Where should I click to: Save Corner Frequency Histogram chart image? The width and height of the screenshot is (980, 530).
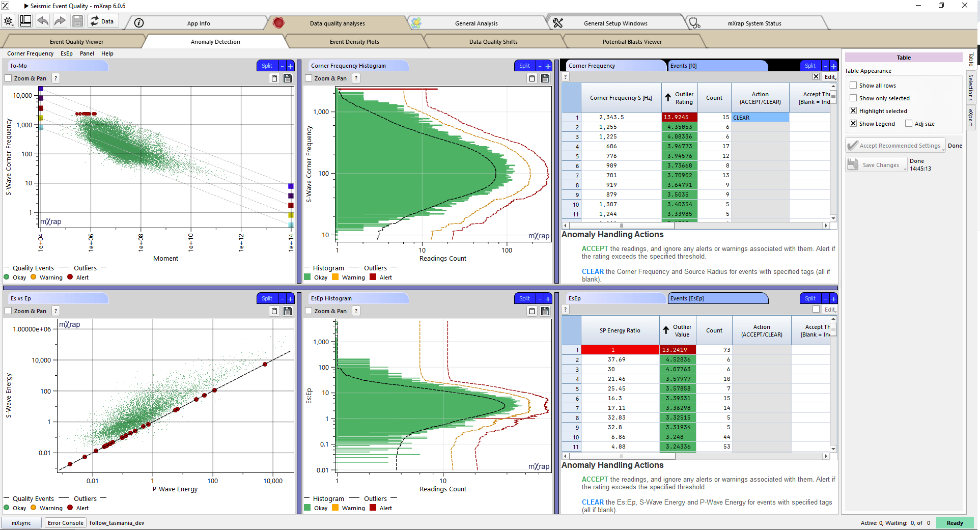pyautogui.click(x=545, y=78)
